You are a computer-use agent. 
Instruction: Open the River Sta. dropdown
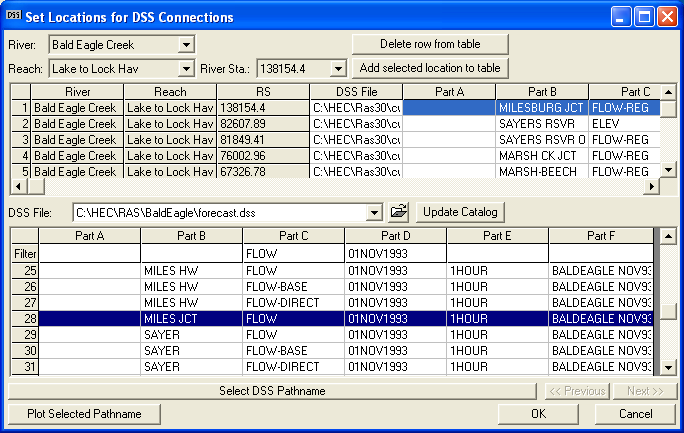pos(338,69)
